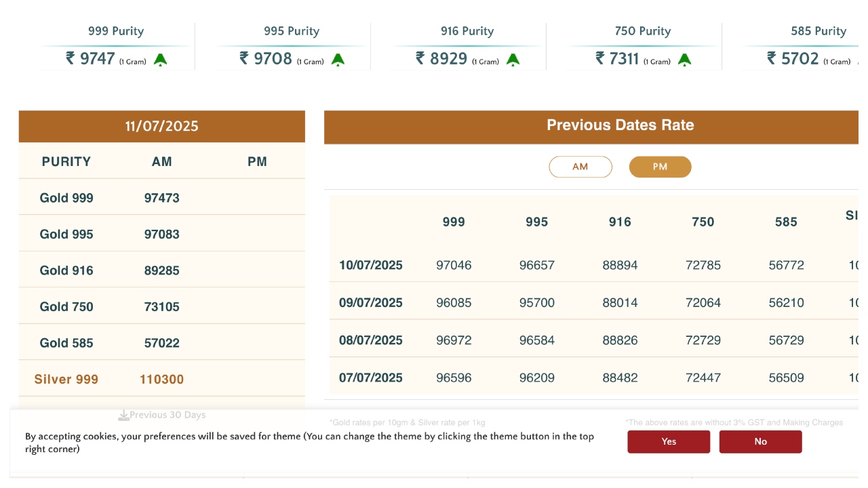Click the download icon next to Previous 30 Days

pos(123,415)
